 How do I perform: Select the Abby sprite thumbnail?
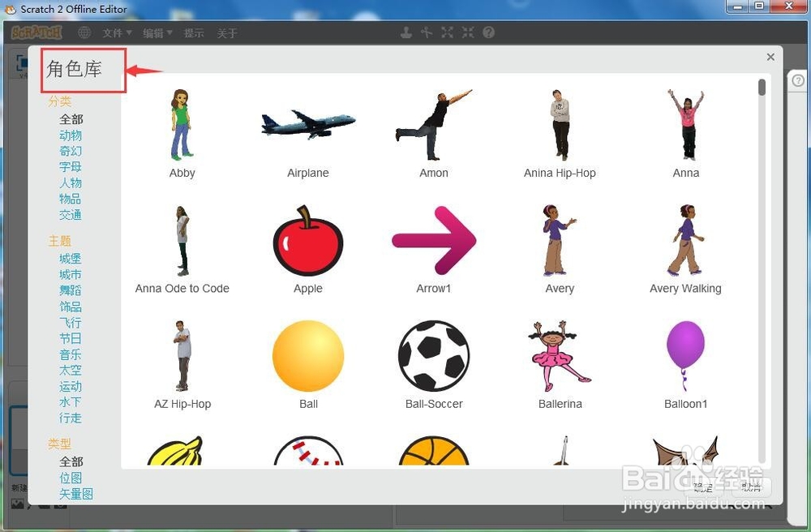click(x=182, y=124)
